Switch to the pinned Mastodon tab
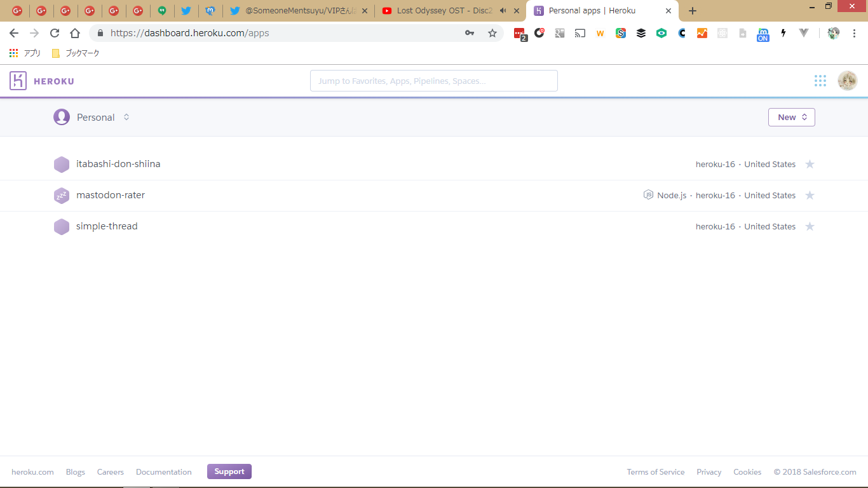868x488 pixels. click(210, 11)
